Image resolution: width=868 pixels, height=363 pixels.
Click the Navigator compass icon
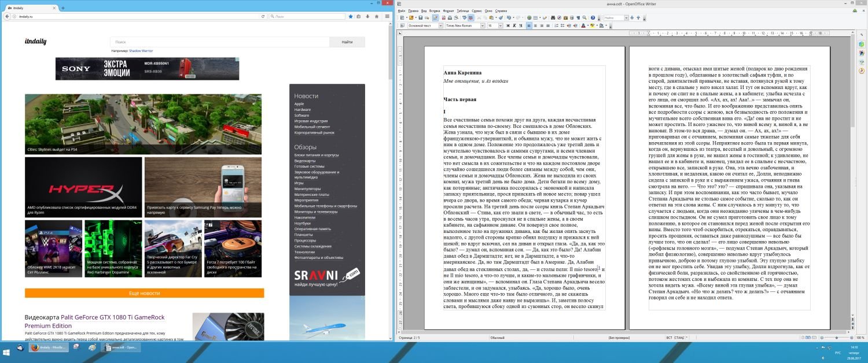click(560, 18)
